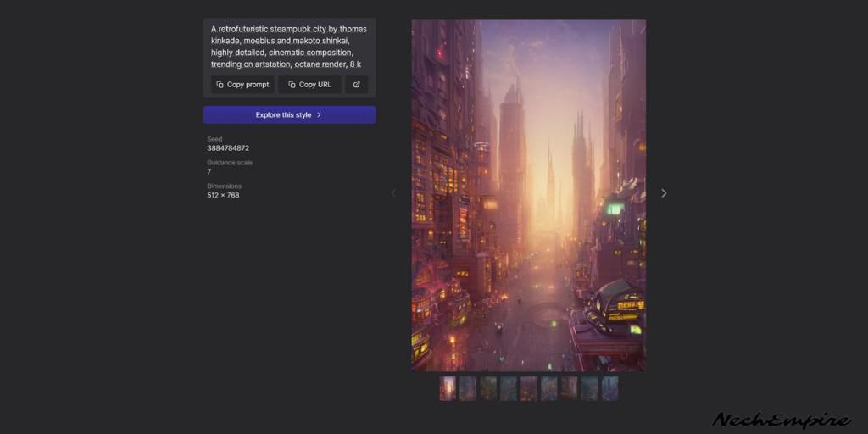Select the second thumbnail under the image

click(468, 388)
